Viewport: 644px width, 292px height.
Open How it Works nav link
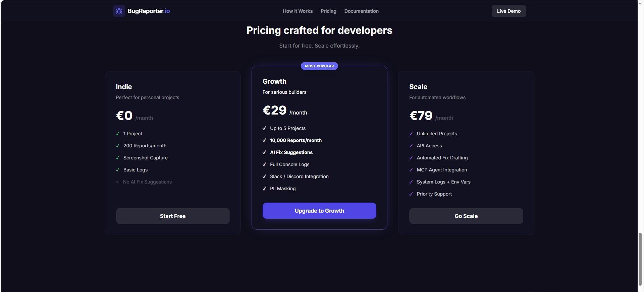click(298, 11)
